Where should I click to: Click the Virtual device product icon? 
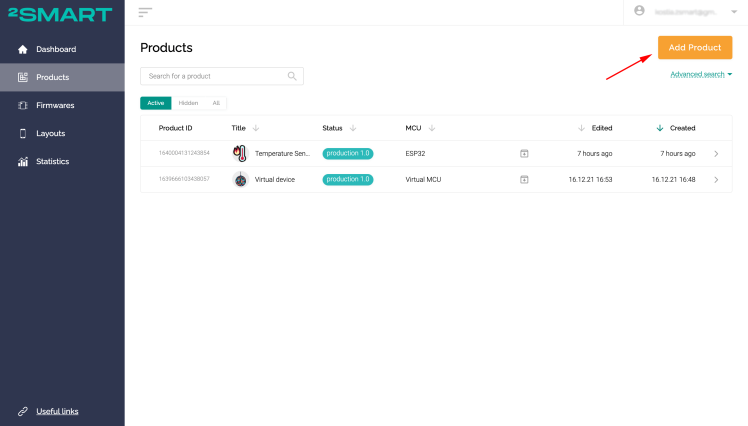(x=240, y=179)
